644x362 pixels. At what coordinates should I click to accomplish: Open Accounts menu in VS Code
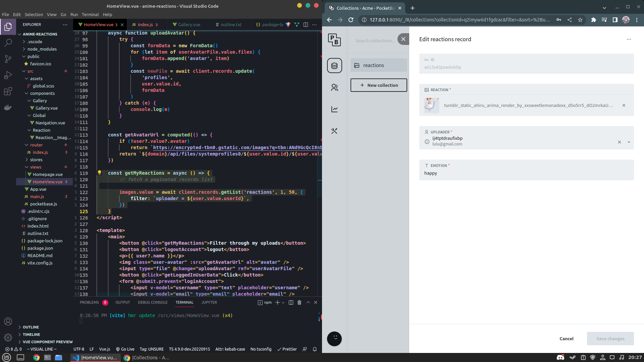pyautogui.click(x=8, y=321)
